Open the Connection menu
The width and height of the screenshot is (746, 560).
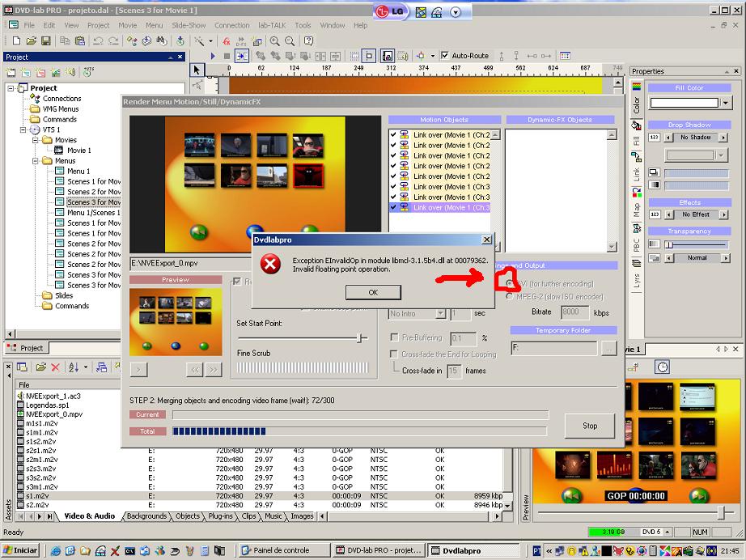[x=231, y=25]
